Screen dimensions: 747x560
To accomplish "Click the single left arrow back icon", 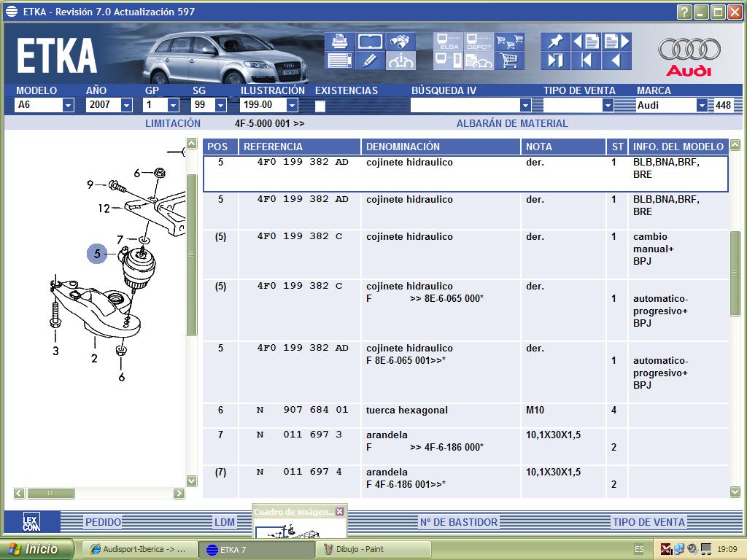I will [x=616, y=61].
